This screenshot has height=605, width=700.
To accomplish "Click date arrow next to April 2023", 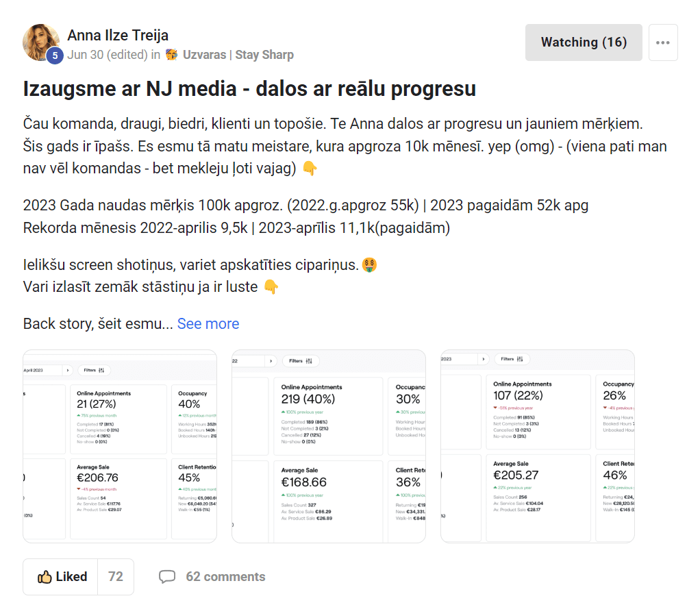I will tap(67, 370).
